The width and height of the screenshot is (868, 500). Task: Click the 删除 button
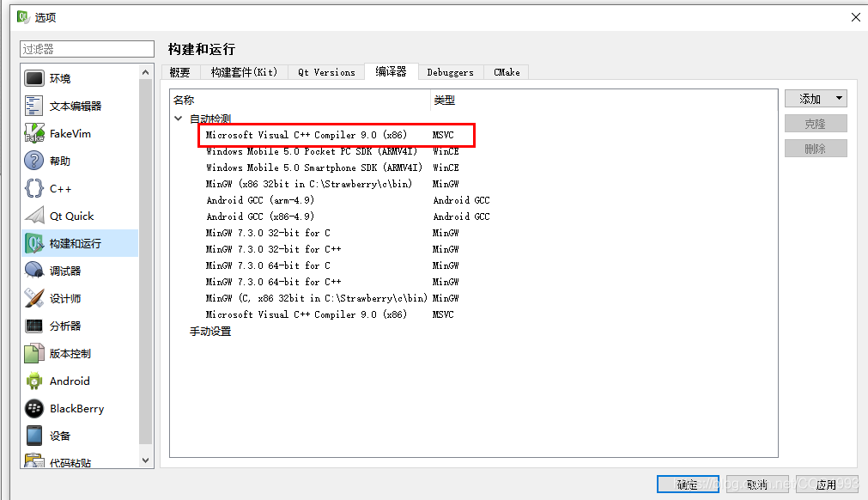click(x=816, y=149)
